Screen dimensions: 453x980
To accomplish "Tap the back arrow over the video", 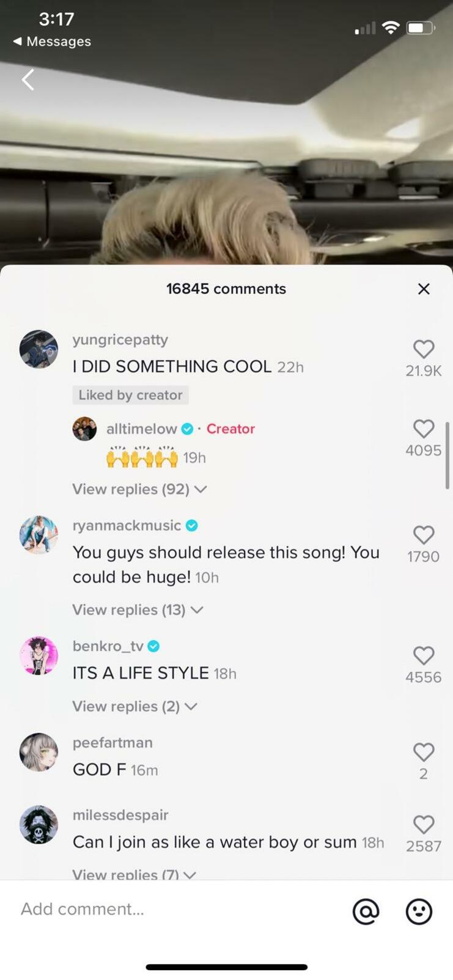I will click(x=28, y=79).
